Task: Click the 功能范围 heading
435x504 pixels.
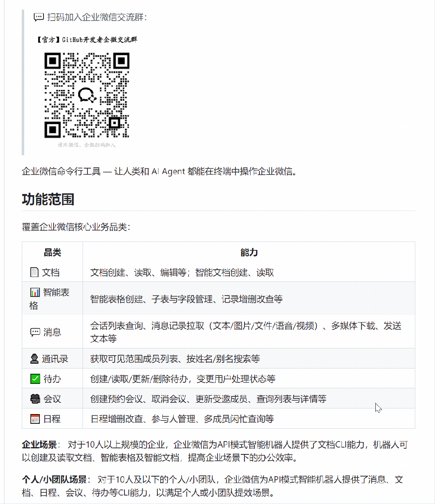Action: pyautogui.click(x=48, y=199)
